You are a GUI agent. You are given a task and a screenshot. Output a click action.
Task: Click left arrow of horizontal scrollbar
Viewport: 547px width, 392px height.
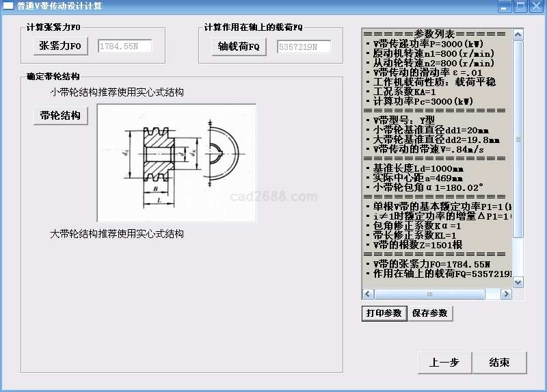pyautogui.click(x=368, y=293)
